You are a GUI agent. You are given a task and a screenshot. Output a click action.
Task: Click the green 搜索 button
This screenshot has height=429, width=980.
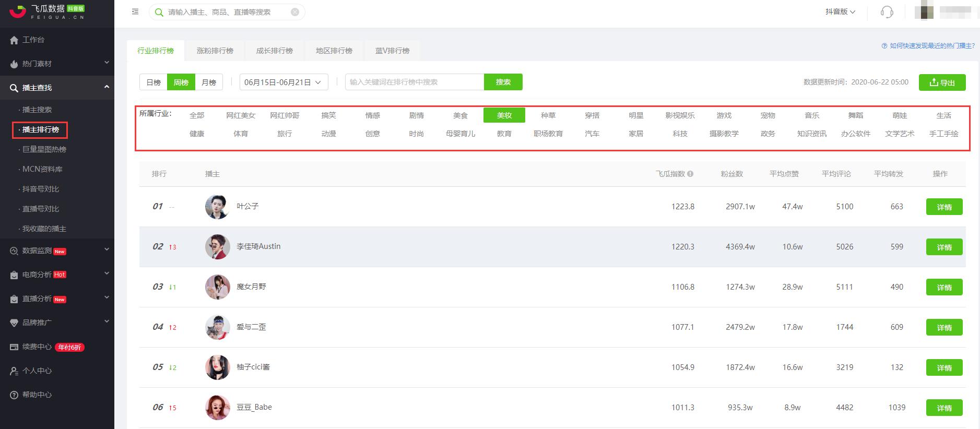tap(503, 82)
